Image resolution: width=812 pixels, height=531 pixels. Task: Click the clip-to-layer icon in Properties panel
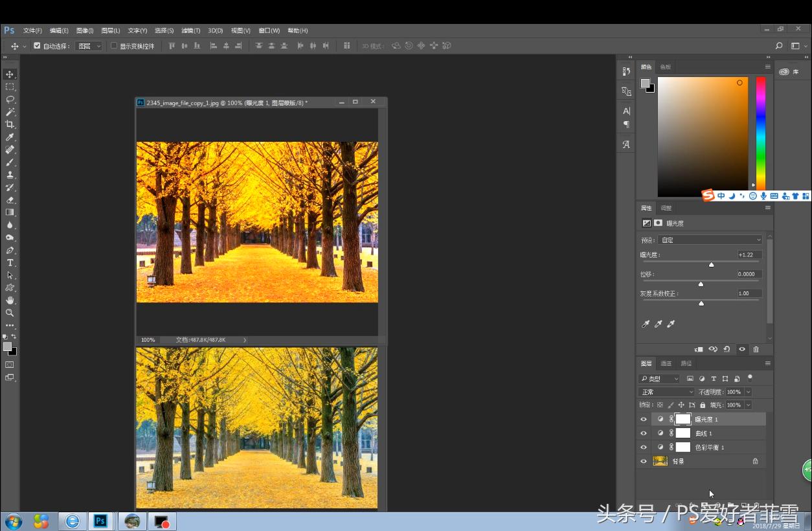(x=699, y=349)
